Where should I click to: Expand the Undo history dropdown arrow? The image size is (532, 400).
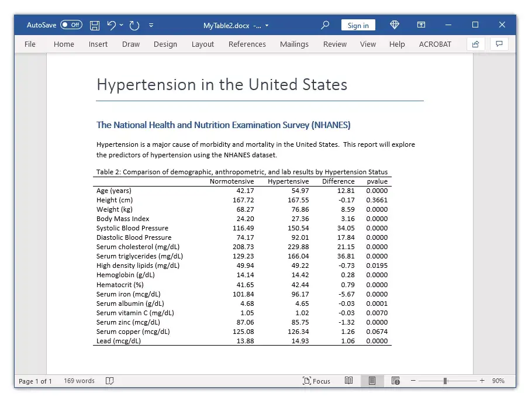coord(122,25)
